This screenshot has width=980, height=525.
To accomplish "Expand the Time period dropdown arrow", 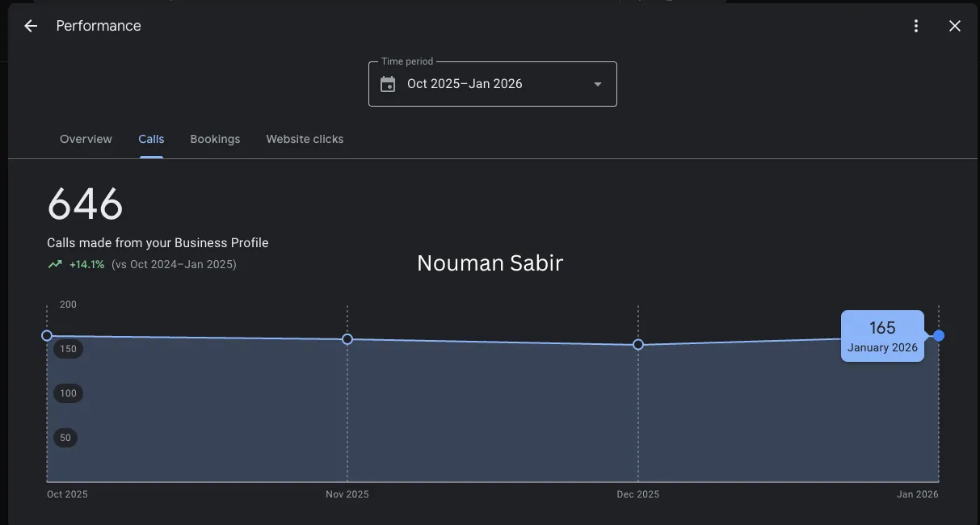I will 598,84.
